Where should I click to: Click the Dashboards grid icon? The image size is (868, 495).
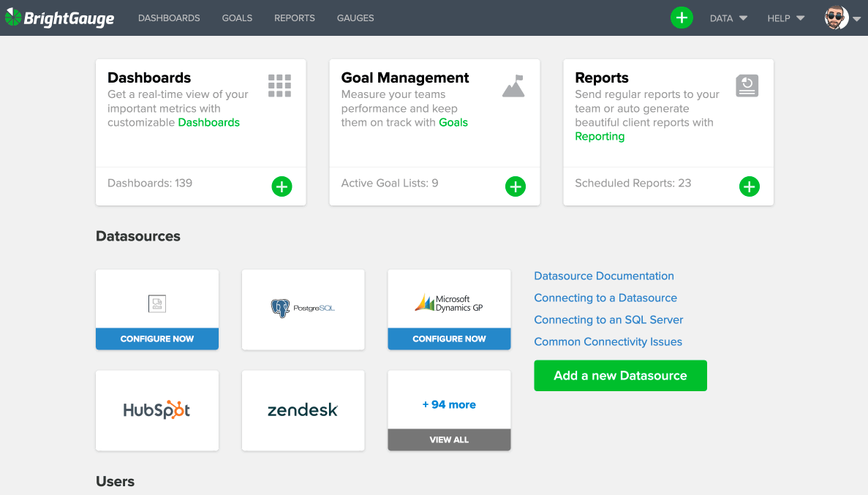click(279, 86)
